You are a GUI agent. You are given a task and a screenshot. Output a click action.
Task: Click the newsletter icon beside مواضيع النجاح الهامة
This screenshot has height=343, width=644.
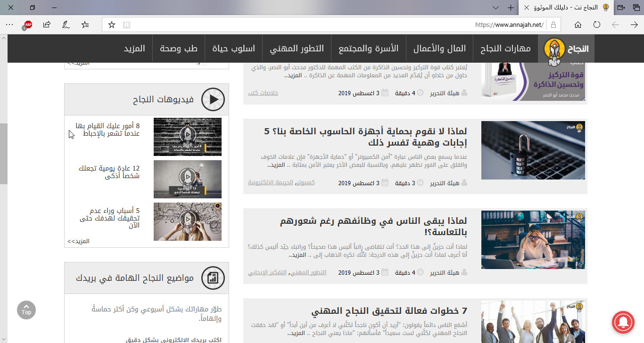point(213,278)
